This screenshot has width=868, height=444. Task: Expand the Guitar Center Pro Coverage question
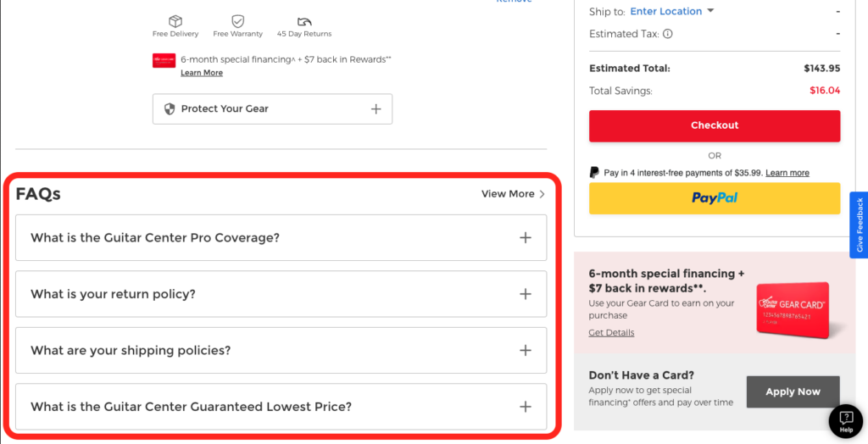pos(526,238)
